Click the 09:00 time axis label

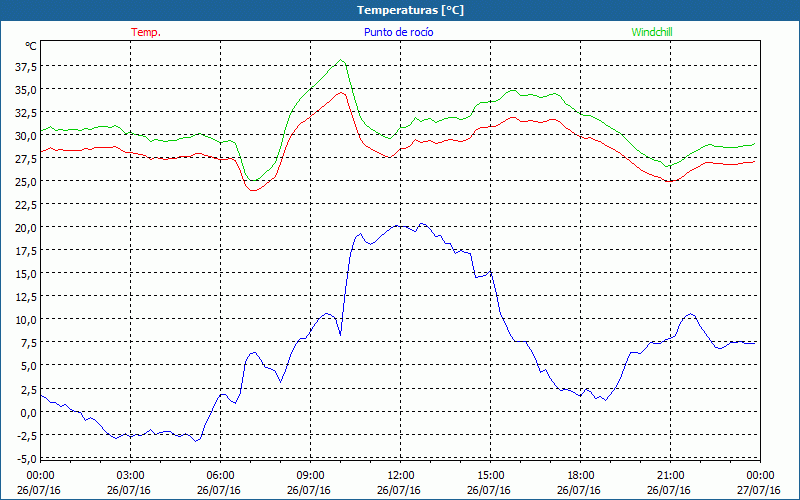[x=310, y=476]
